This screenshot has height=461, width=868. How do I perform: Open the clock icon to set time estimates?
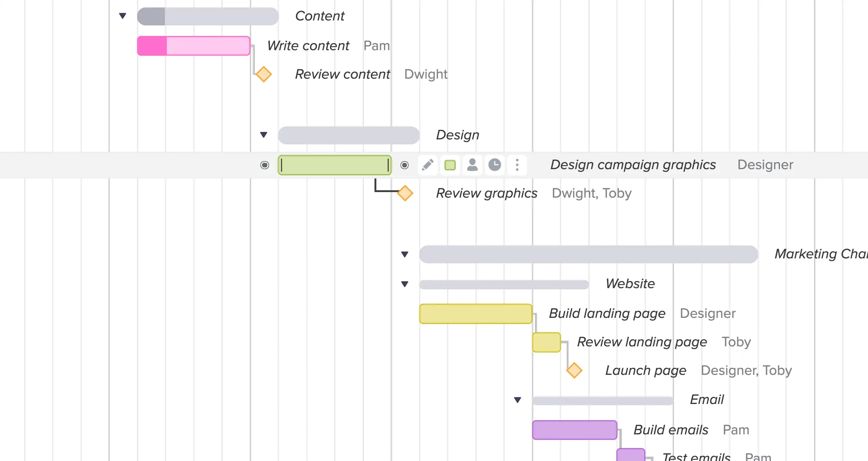494,165
